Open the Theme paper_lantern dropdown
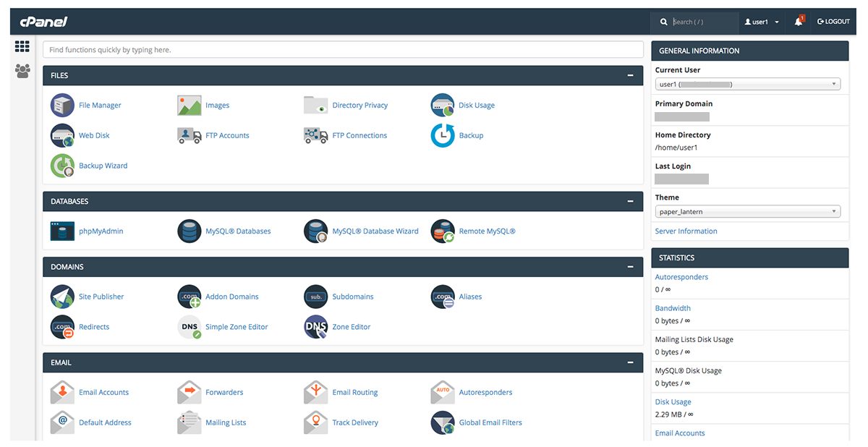This screenshot has height=447, width=868. 748,212
